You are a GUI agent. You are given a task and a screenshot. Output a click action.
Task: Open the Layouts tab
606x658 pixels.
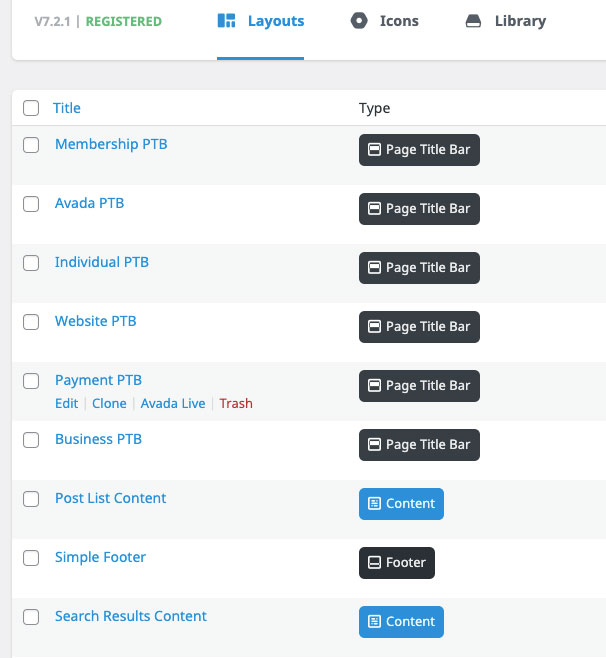pyautogui.click(x=261, y=21)
